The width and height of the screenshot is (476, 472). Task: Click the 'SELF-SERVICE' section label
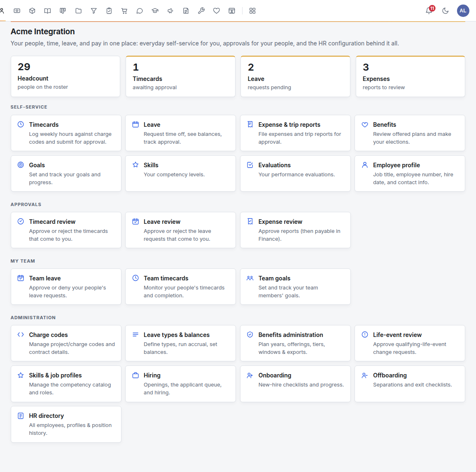tap(29, 107)
